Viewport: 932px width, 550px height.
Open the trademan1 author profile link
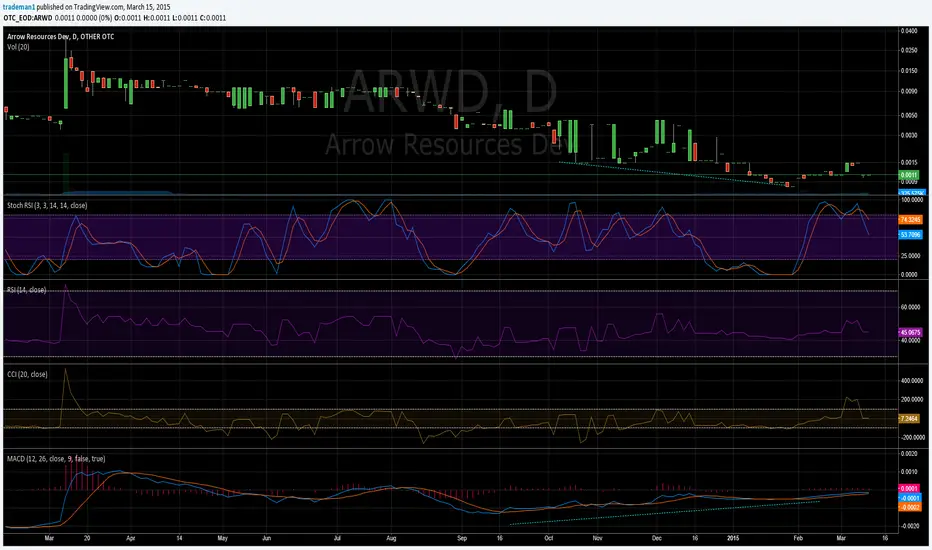click(x=19, y=7)
